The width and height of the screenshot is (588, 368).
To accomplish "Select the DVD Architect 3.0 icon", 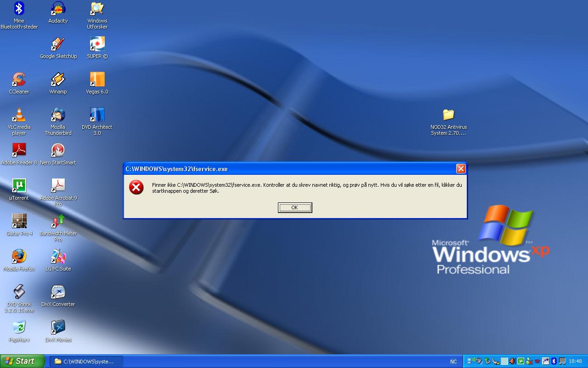I will pos(97,121).
